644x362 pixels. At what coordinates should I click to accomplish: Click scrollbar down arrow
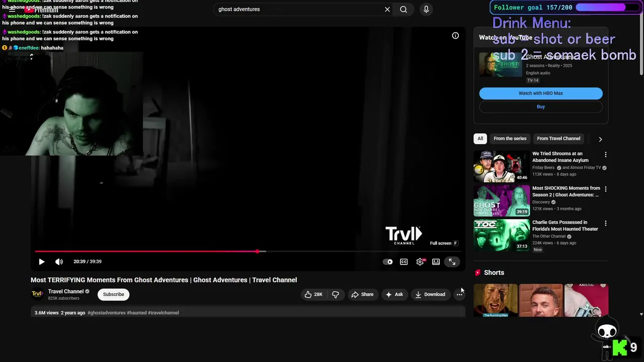[641, 314]
